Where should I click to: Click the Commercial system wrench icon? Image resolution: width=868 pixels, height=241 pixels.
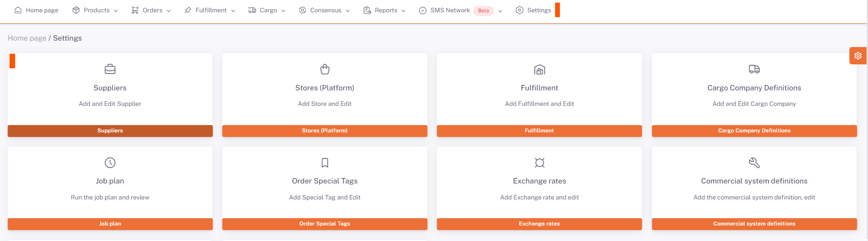pyautogui.click(x=754, y=162)
